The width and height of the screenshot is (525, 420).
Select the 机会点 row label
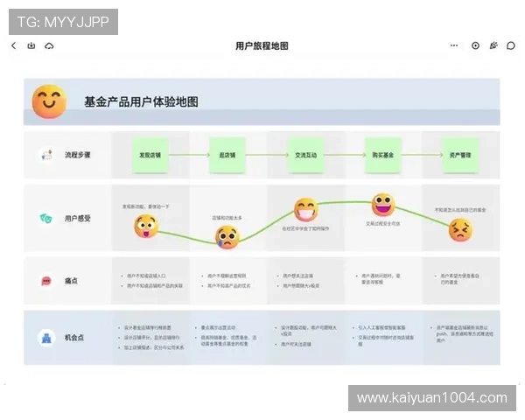(74, 338)
